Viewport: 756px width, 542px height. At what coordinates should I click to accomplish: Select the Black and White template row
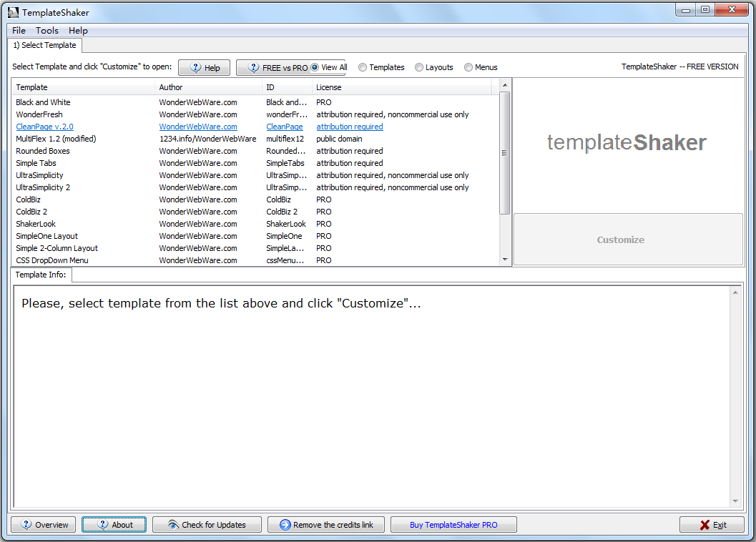click(255, 102)
